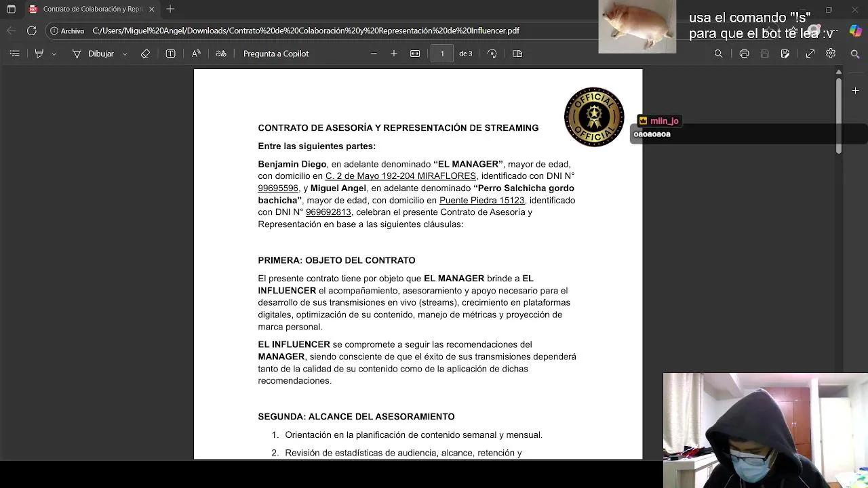This screenshot has width=868, height=488.
Task: Click 'Entre las siguientes partes:' text
Action: click(x=317, y=146)
